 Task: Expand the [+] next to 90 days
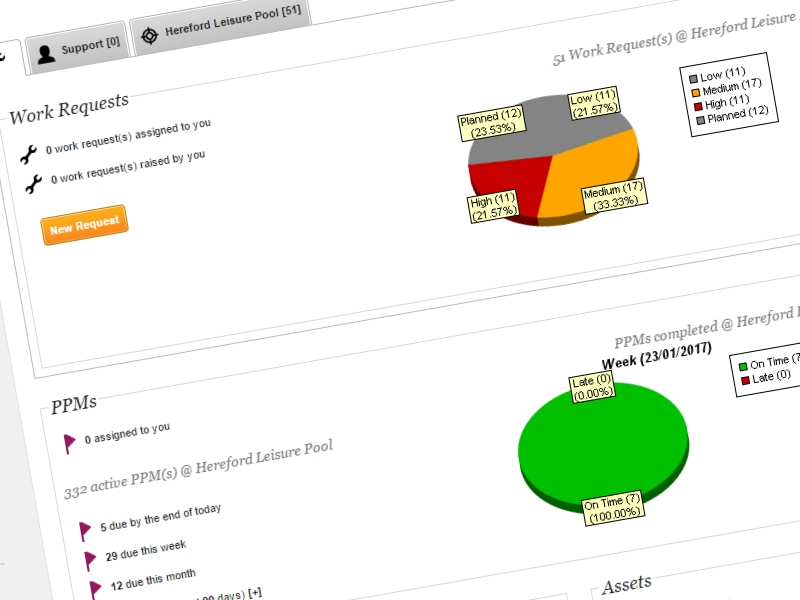(x=255, y=593)
